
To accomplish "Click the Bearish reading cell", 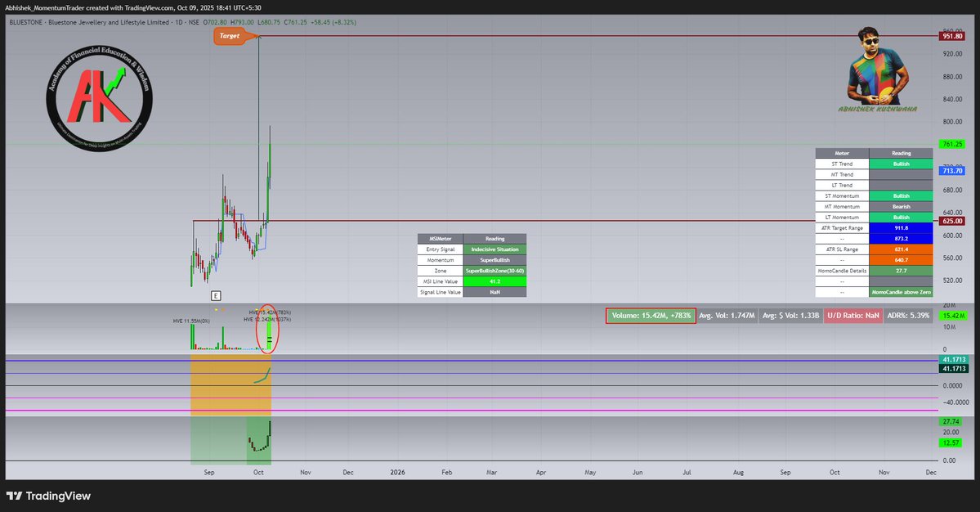I will [902, 206].
